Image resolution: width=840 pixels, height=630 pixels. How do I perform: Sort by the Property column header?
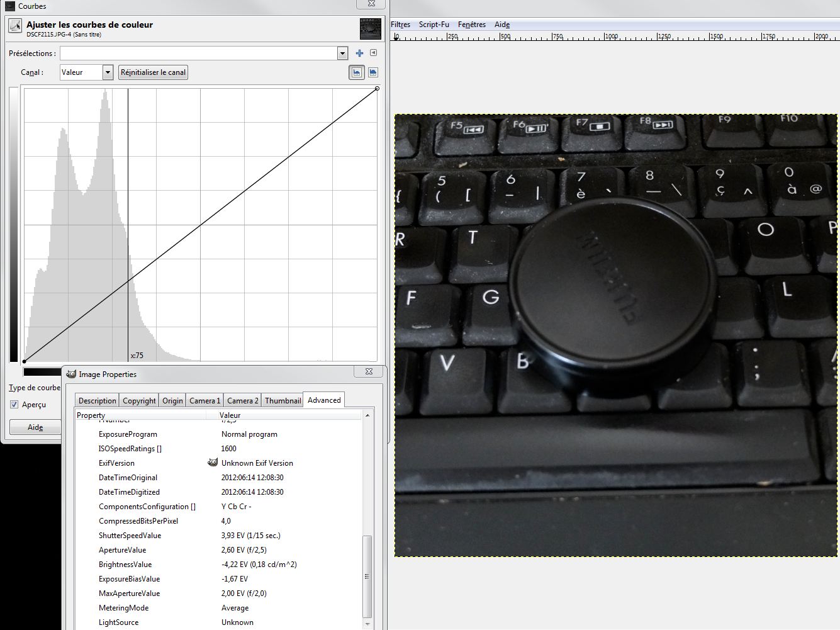tap(140, 415)
